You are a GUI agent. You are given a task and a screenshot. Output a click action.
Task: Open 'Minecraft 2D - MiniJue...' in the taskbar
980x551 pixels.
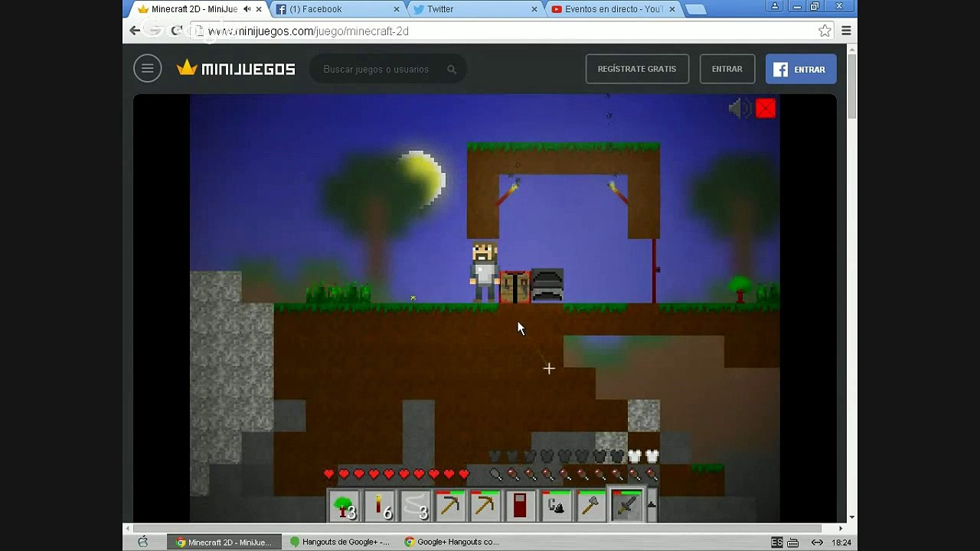click(x=223, y=542)
